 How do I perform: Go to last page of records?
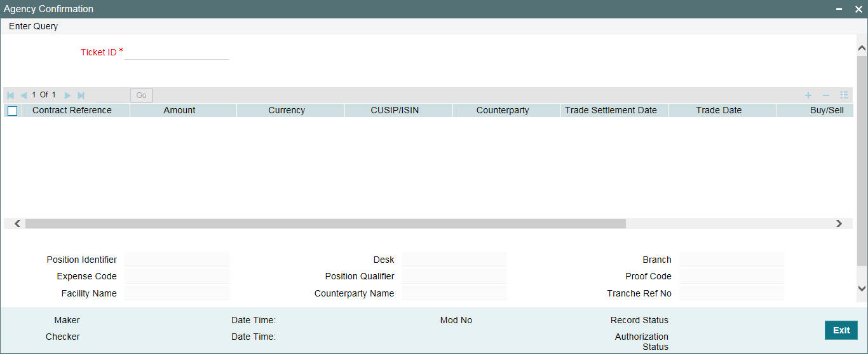81,95
